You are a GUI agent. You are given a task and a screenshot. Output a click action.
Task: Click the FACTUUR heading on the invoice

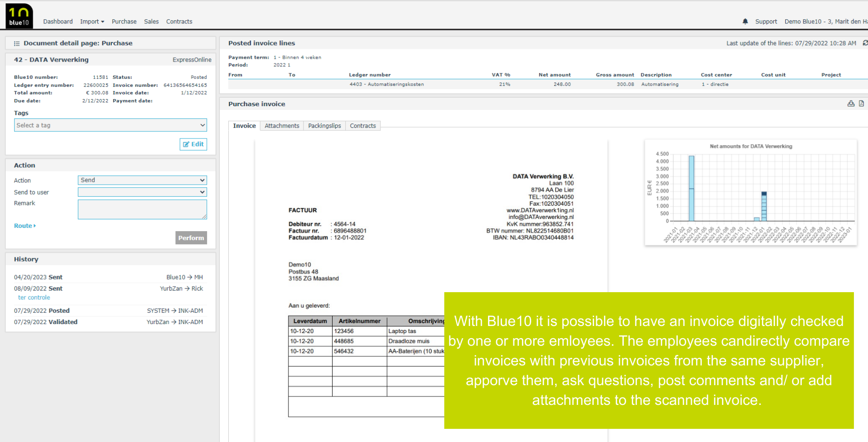click(x=302, y=210)
